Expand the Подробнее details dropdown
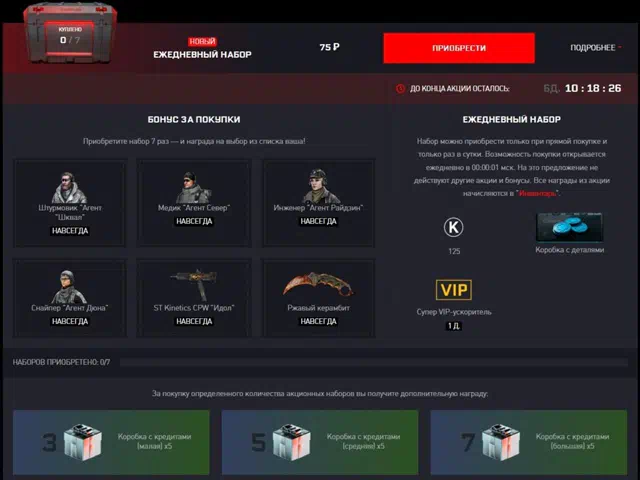This screenshot has width=640, height=480. (x=596, y=48)
